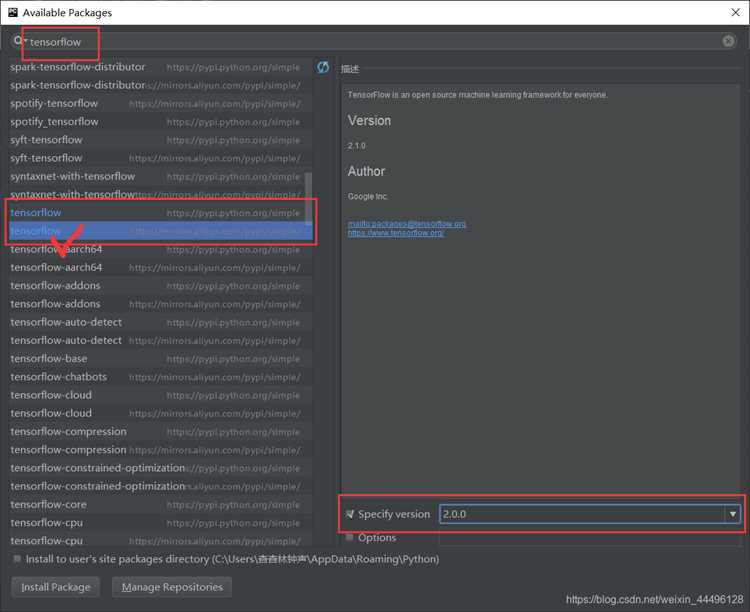
Task: Enable the Options checkbox
Action: click(350, 537)
